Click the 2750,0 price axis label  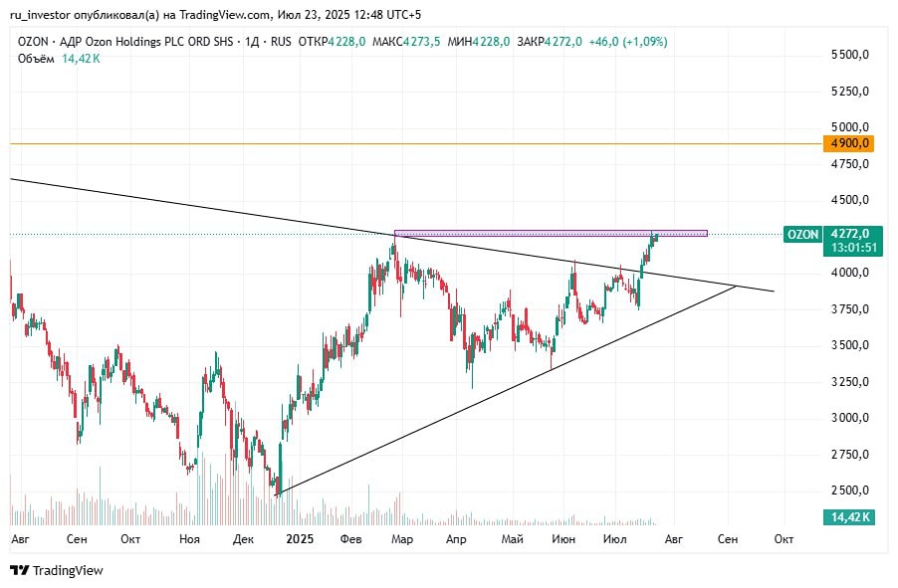tap(850, 455)
